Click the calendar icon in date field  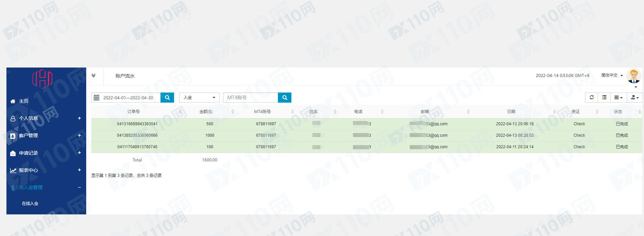click(97, 98)
